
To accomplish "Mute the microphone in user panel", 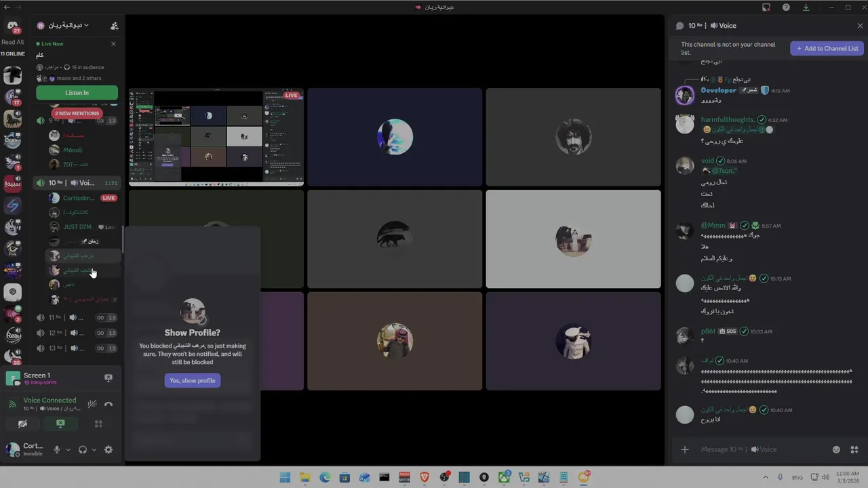I will click(57, 449).
